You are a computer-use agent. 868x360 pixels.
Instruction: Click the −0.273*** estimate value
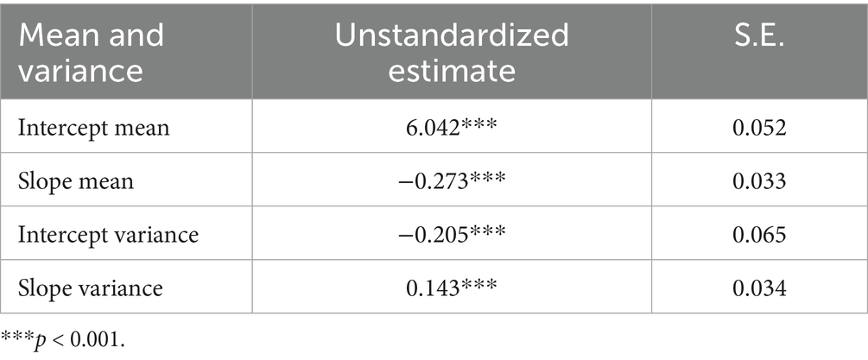click(452, 181)
